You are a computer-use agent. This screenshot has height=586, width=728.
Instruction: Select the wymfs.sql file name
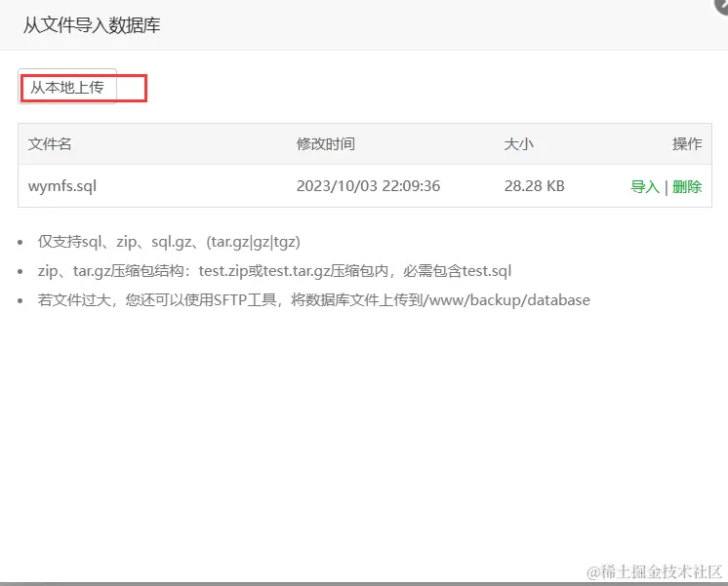[62, 186]
